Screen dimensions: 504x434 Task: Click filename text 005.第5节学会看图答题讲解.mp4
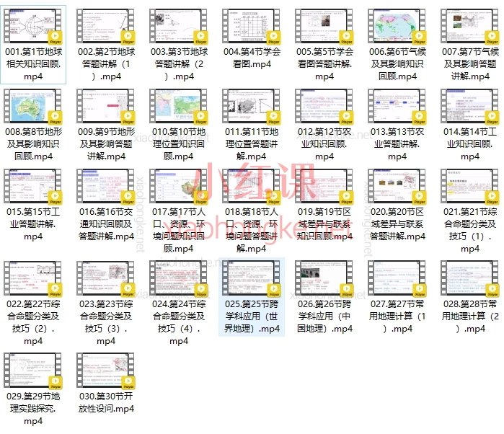pos(324,63)
